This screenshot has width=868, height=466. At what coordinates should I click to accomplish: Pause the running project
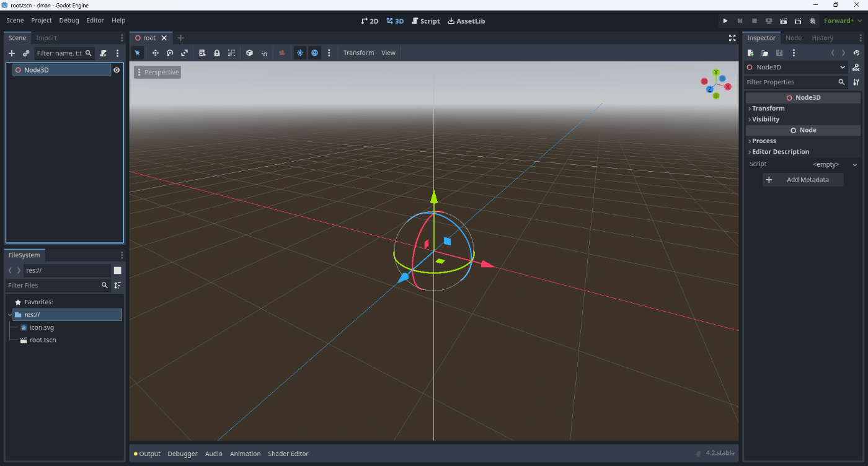740,20
